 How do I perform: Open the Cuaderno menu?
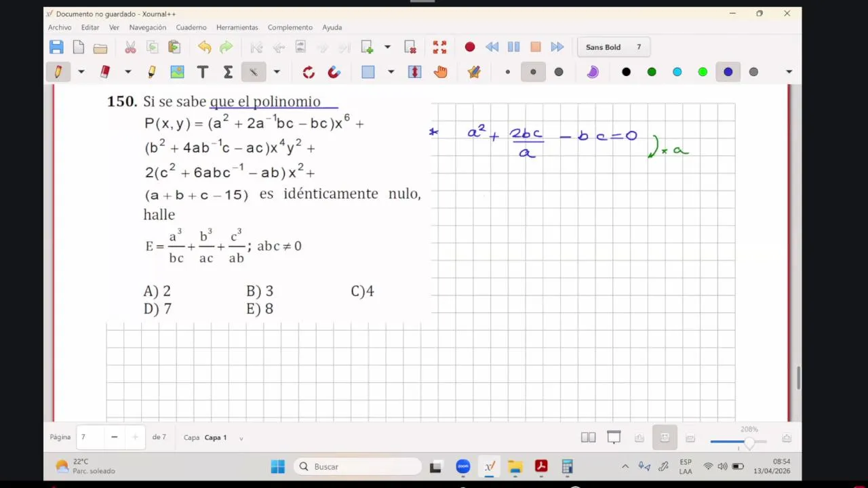tap(191, 27)
